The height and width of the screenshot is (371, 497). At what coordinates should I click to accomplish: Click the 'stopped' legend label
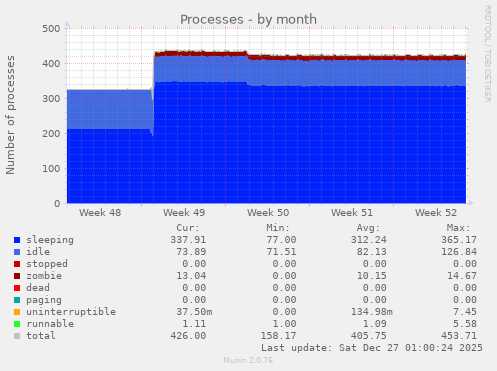pyautogui.click(x=47, y=264)
